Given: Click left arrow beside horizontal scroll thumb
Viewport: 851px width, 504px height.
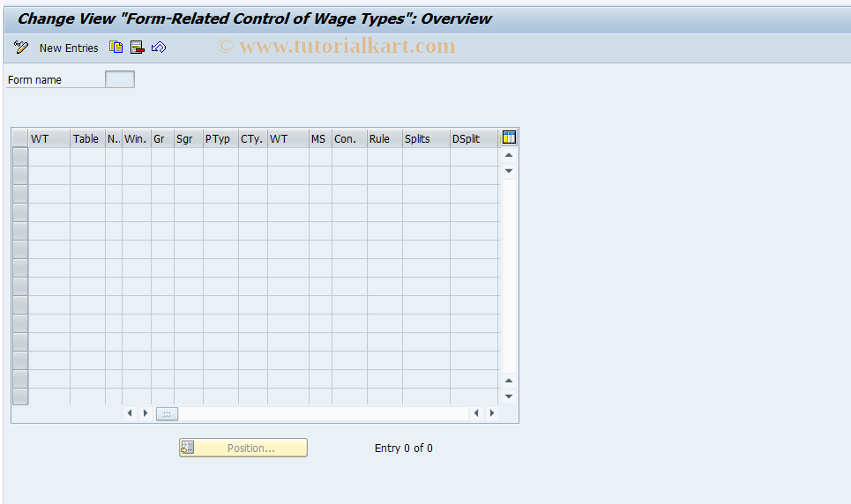Looking at the screenshot, I should pos(130,413).
